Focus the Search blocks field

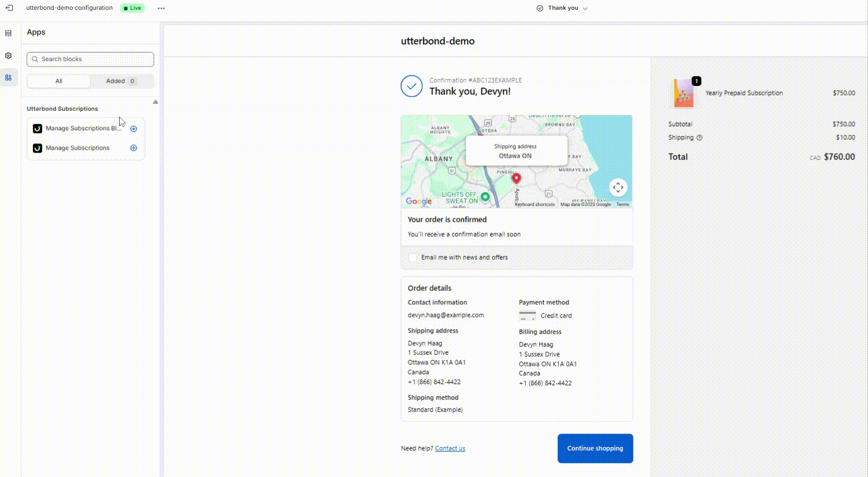coord(90,59)
